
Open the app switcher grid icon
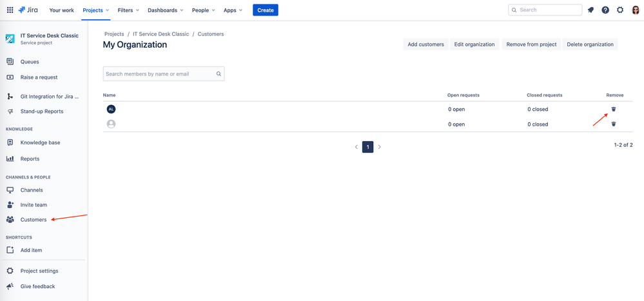(10, 10)
